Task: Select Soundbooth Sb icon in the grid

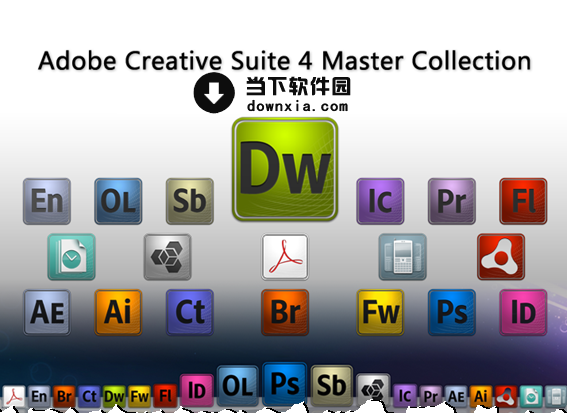Action: 190,201
